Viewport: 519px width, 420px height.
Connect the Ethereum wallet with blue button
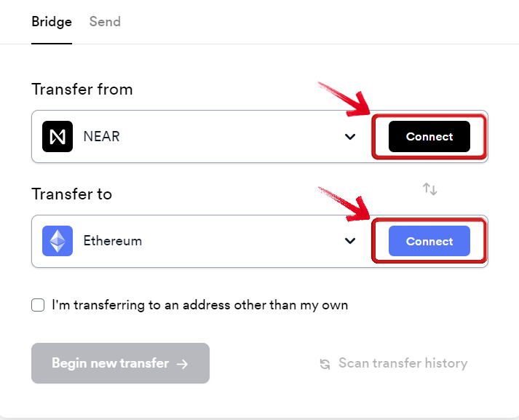tap(429, 241)
